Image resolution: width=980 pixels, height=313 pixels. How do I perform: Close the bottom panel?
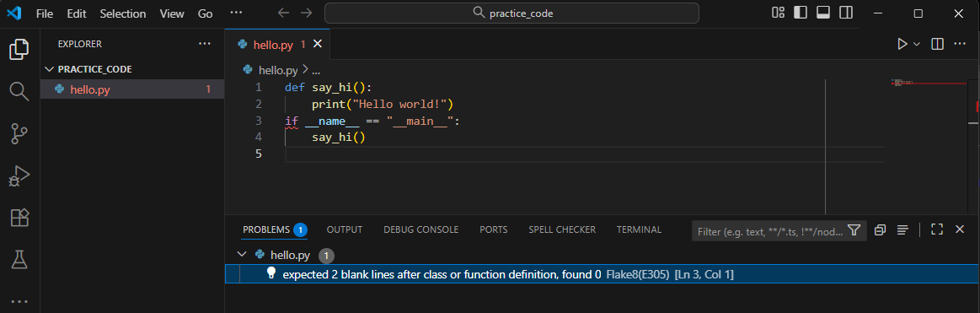(960, 229)
